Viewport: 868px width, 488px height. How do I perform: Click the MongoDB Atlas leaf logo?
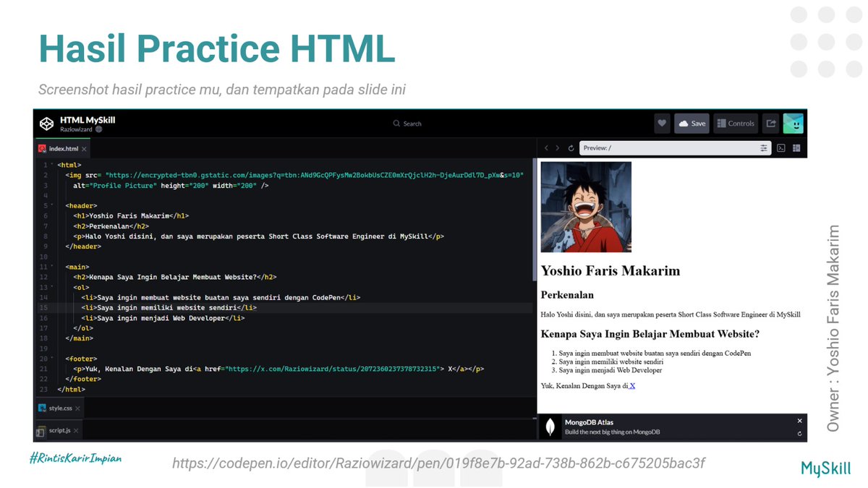tap(551, 427)
